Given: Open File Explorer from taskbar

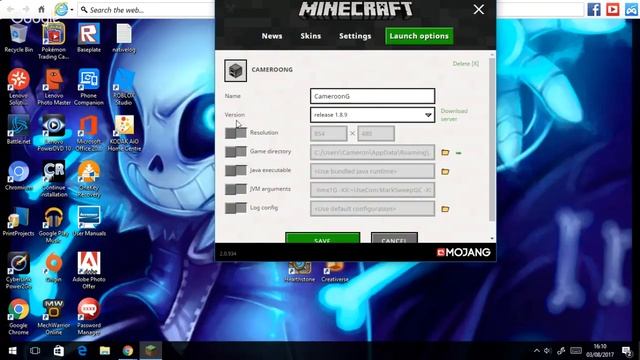Looking at the screenshot, I should 105,351.
